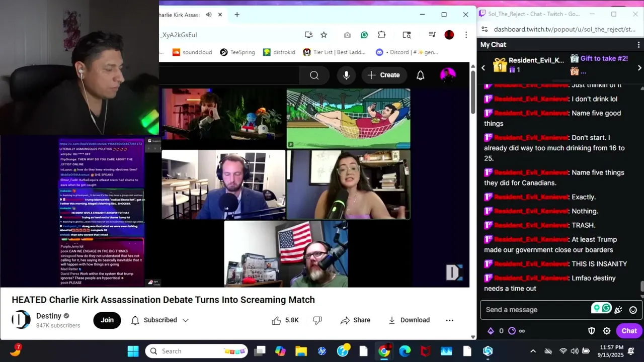Viewport: 644px width, 362px height.
Task: Open YouTube notifications bell
Action: 421,75
